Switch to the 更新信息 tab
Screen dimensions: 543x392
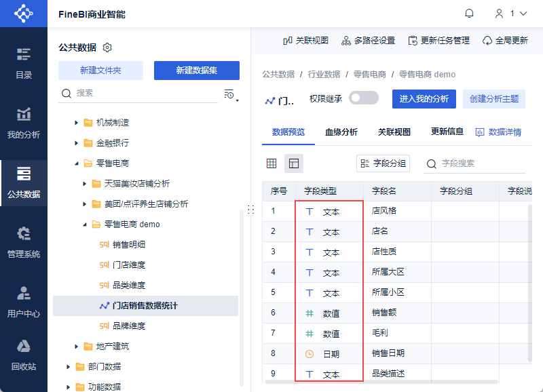[x=447, y=132]
